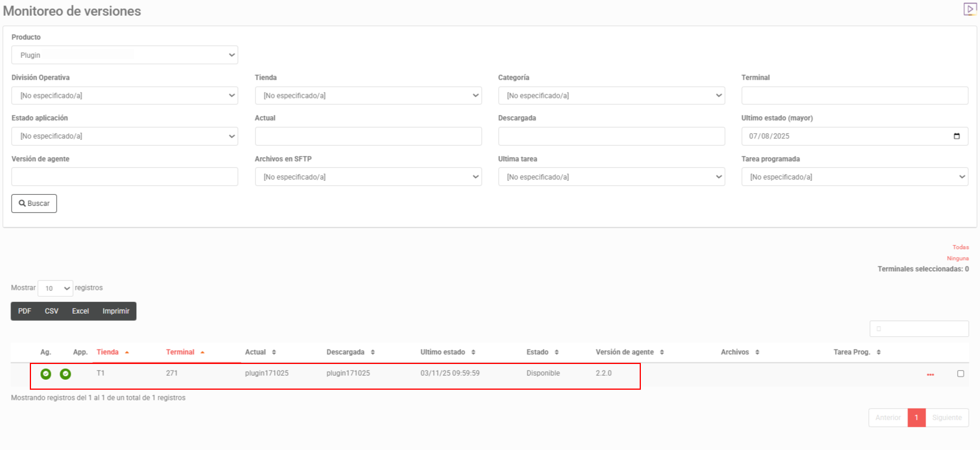Image resolution: width=980 pixels, height=450 pixels.
Task: Click the Buscar search button
Action: (x=34, y=204)
